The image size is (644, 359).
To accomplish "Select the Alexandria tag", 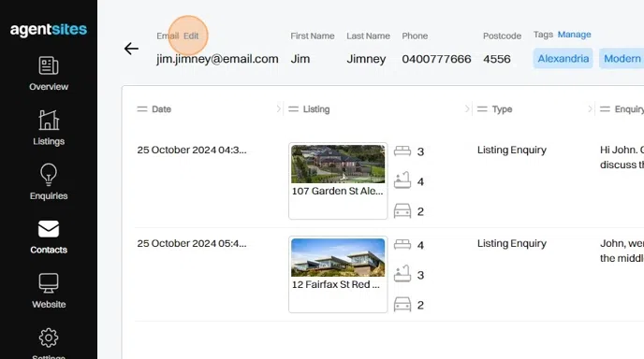I will point(563,58).
